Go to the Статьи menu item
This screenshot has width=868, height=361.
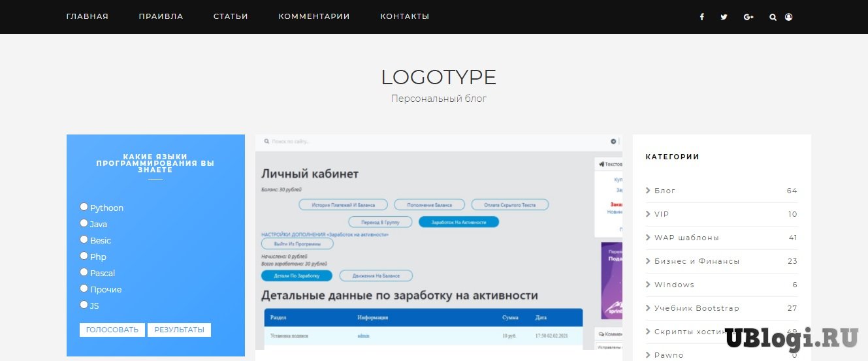pyautogui.click(x=231, y=16)
